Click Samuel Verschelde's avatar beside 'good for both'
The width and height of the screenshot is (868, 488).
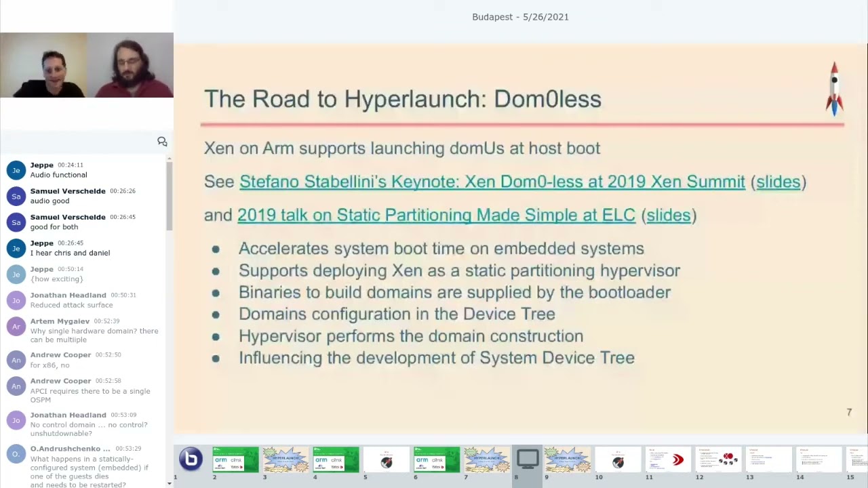pyautogui.click(x=16, y=222)
